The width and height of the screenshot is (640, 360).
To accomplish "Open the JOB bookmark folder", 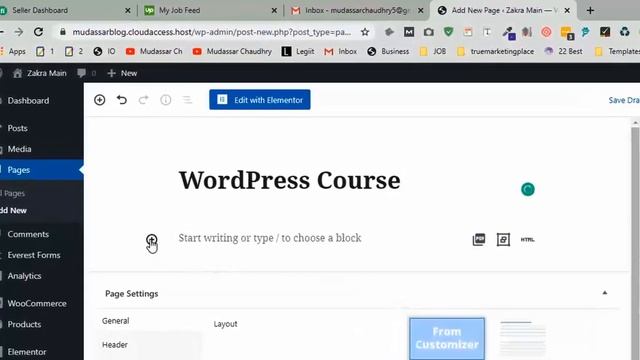I will tap(433, 51).
